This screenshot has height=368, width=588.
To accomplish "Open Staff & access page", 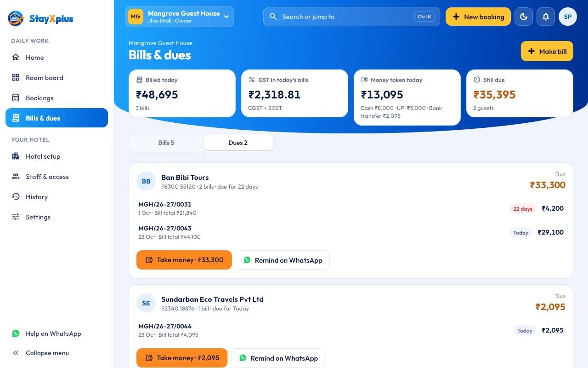I will [57, 177].
